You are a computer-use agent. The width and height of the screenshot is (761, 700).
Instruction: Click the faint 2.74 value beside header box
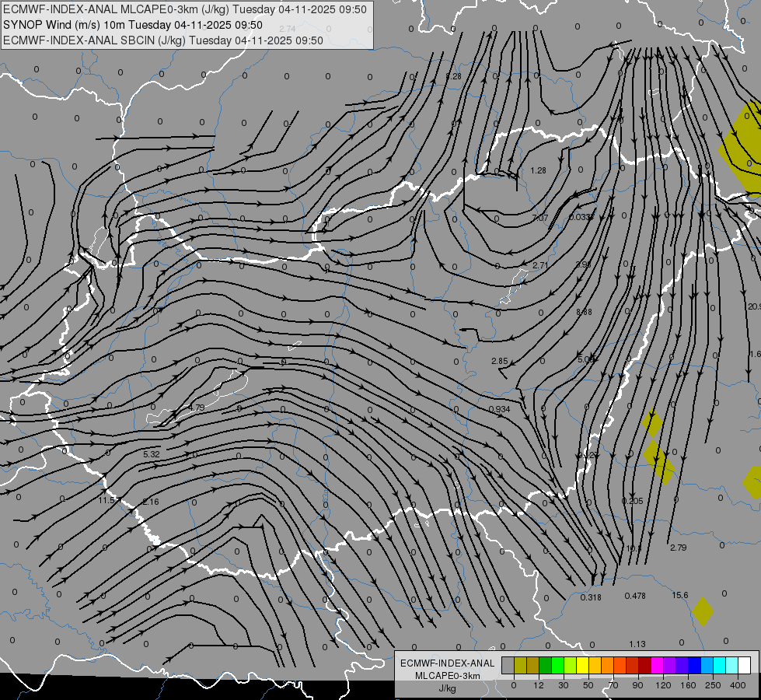[288, 29]
